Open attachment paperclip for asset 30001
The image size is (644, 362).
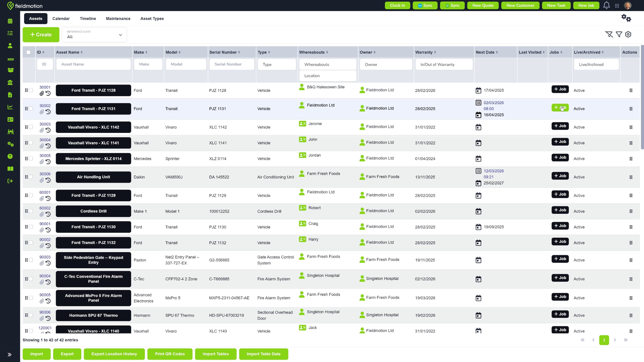click(42, 94)
